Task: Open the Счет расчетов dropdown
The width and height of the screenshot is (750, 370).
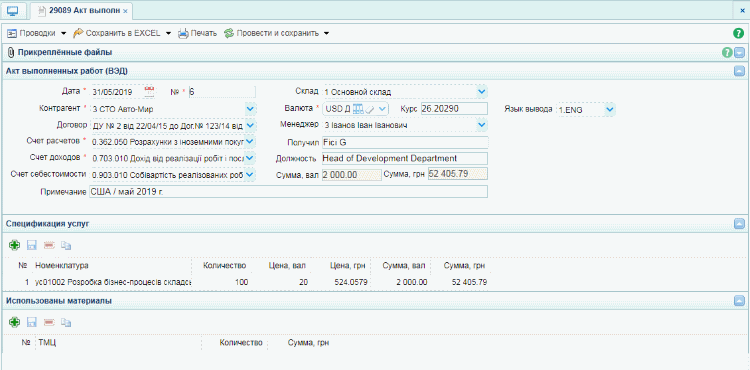Action: pos(251,142)
